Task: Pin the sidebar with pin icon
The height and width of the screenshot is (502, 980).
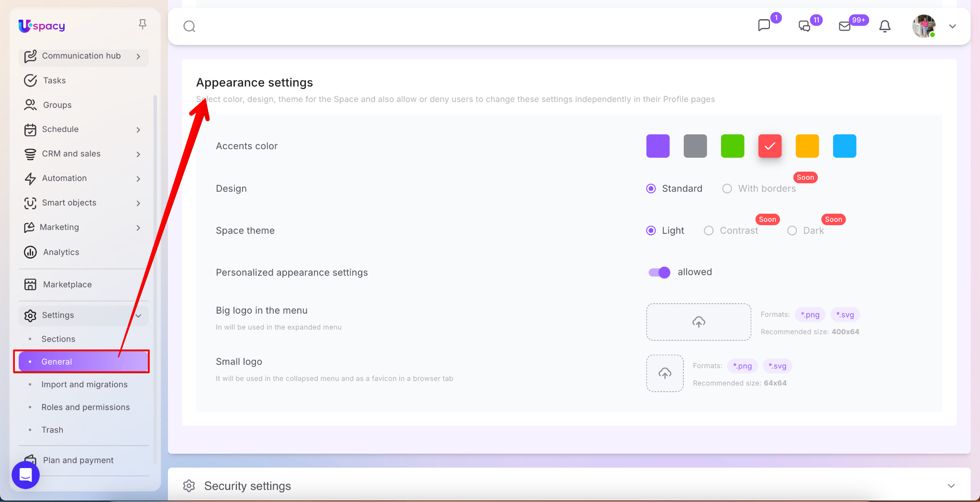Action: click(142, 24)
